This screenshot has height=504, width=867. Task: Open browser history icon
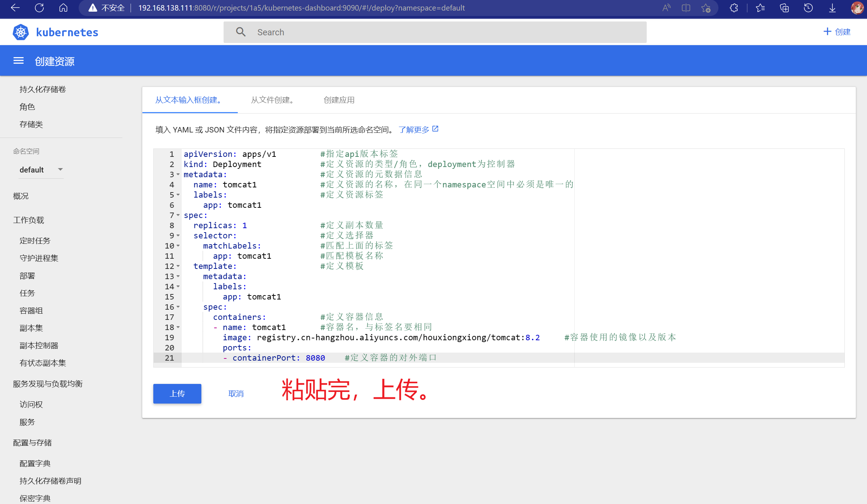pos(808,8)
